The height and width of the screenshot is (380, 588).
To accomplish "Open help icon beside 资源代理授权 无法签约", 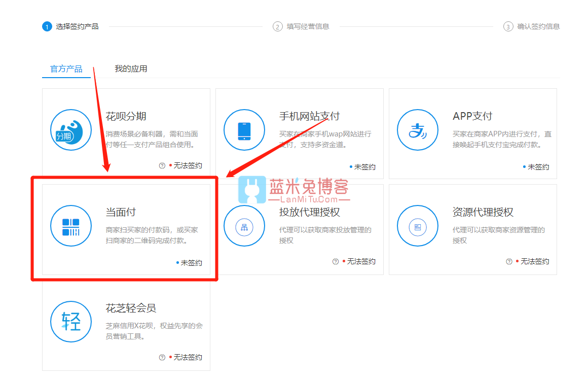I will click(509, 261).
